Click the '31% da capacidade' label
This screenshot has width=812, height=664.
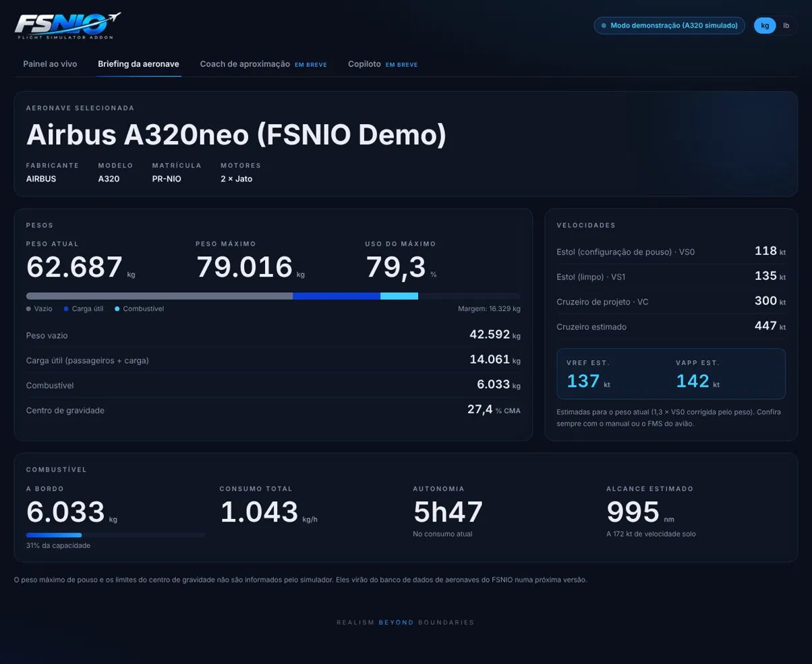(58, 545)
